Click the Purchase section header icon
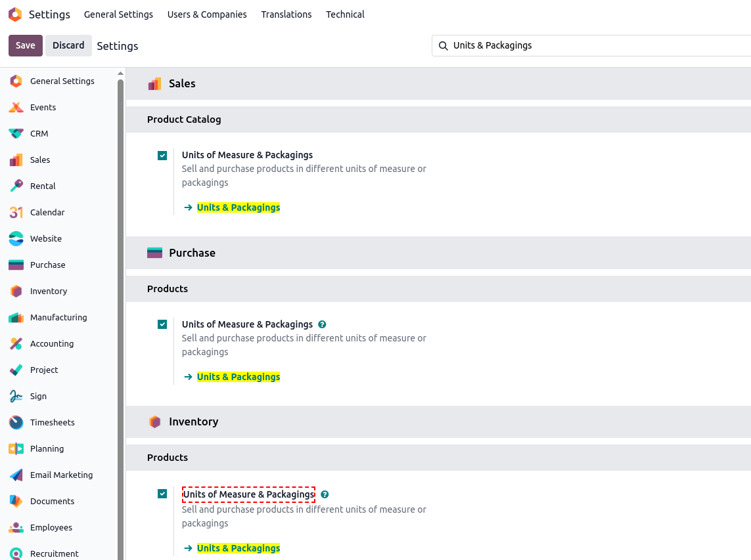The image size is (751, 560). click(154, 253)
